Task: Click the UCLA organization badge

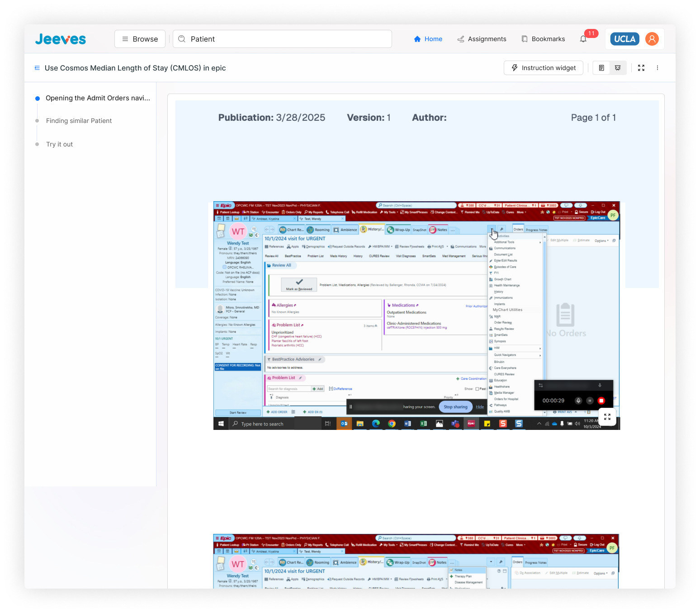Action: 624,39
